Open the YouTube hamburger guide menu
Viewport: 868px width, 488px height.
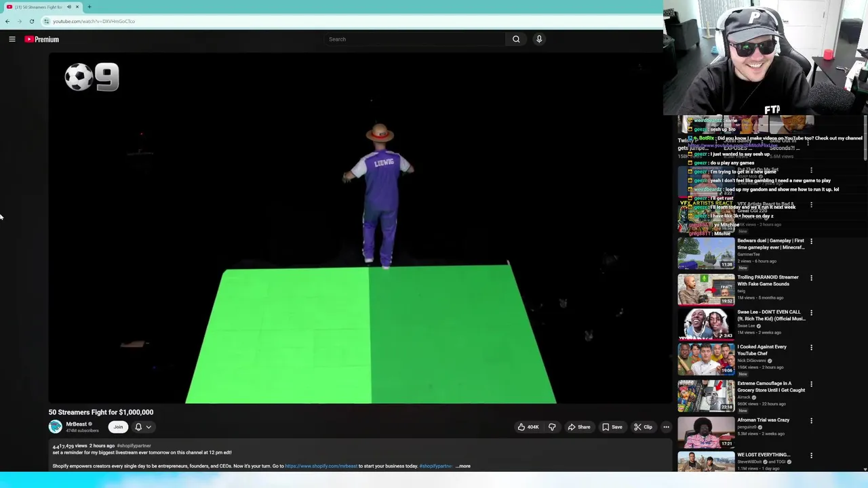click(12, 39)
